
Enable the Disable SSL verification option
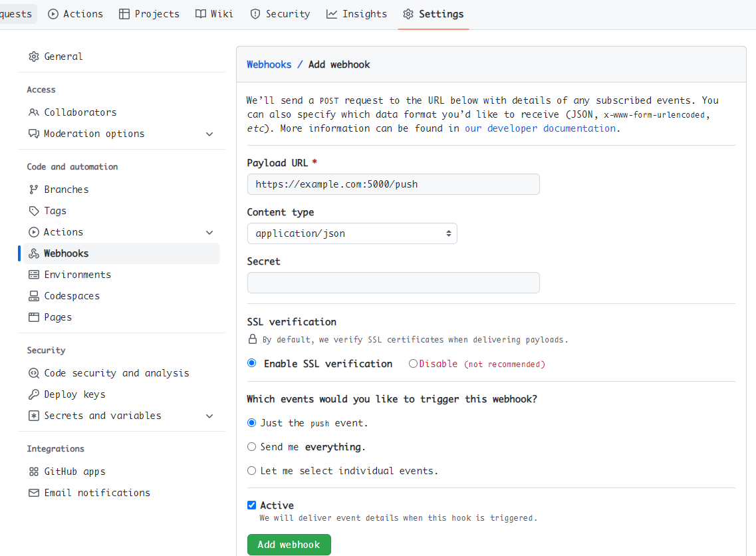(414, 363)
